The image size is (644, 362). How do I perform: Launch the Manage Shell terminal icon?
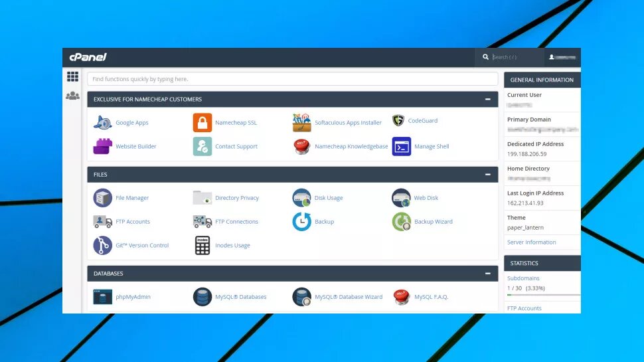[x=402, y=146]
